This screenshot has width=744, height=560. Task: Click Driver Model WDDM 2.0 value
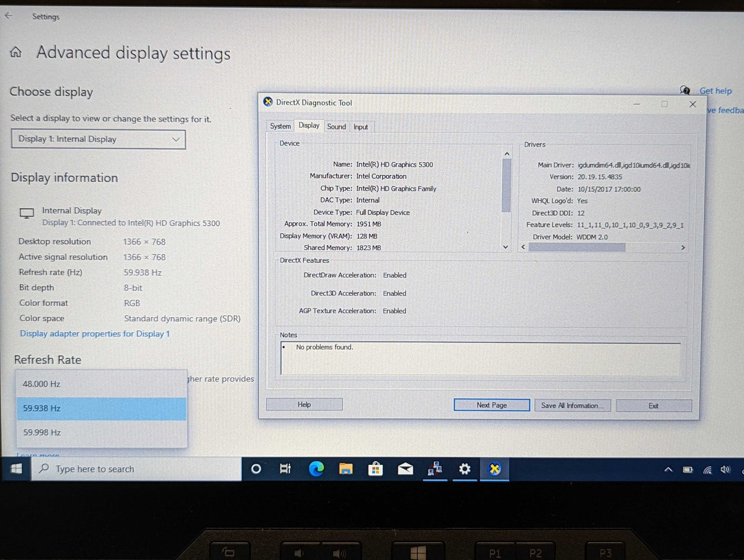coord(591,237)
